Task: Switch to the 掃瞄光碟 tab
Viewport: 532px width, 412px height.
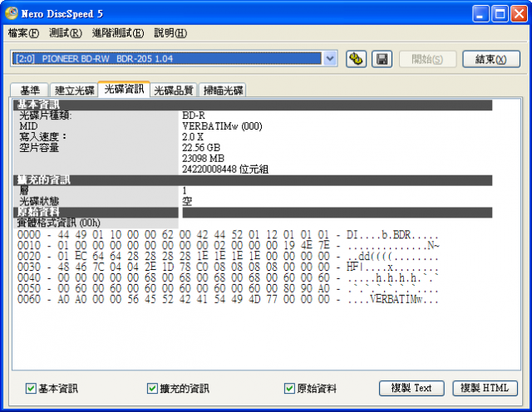Action: 223,91
